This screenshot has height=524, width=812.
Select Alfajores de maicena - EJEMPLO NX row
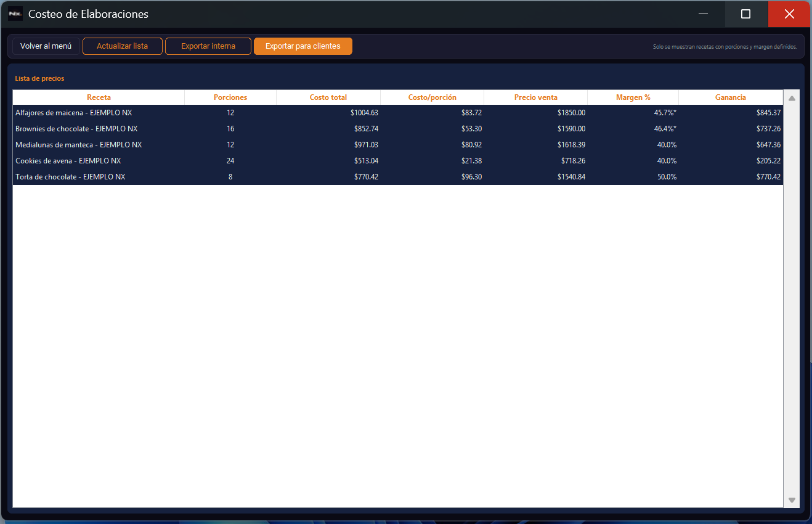coord(398,113)
